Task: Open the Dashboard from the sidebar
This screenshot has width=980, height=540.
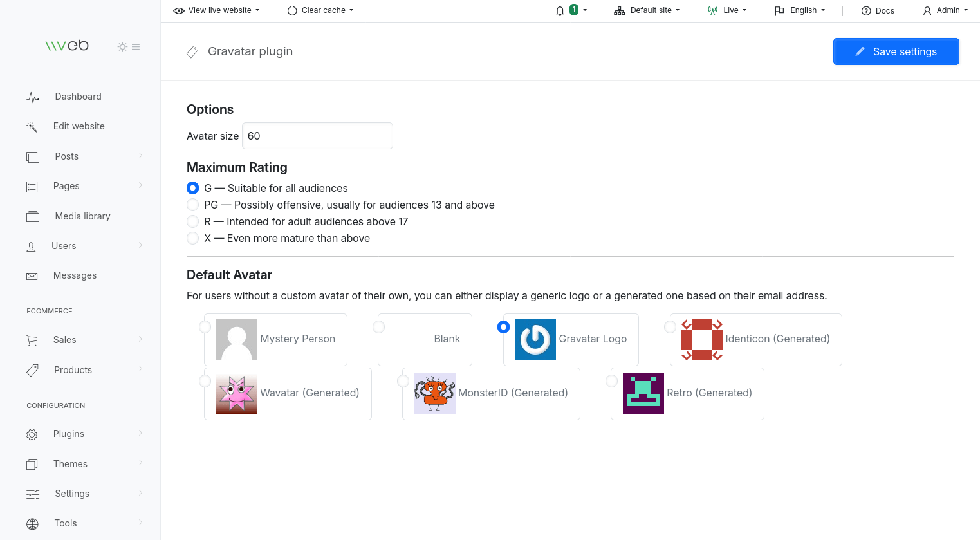Action: click(78, 96)
